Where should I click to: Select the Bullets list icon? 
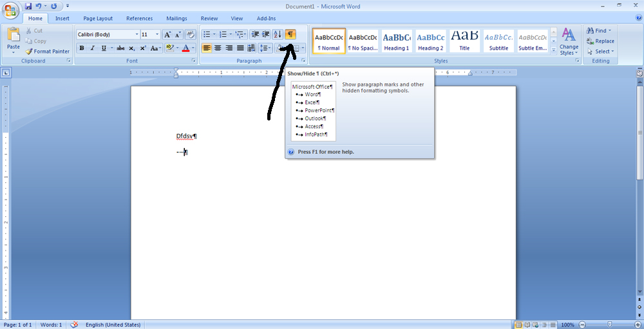(207, 35)
